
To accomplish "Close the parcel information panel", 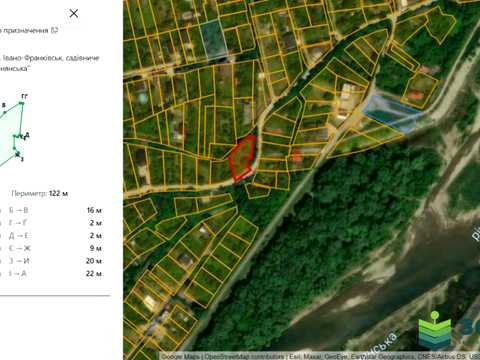I will click(x=74, y=13).
